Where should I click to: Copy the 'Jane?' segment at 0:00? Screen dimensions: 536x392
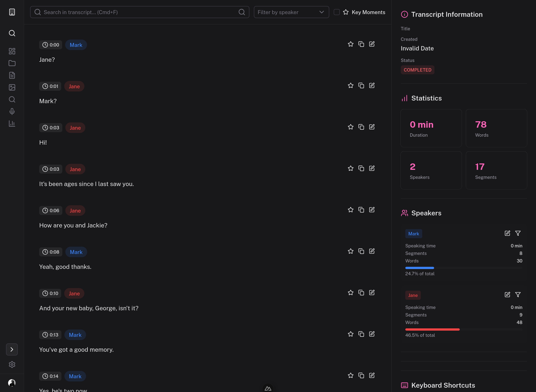(x=361, y=44)
